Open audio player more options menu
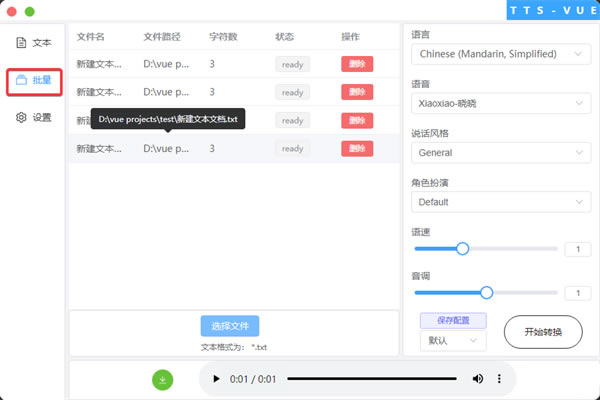 (x=499, y=379)
